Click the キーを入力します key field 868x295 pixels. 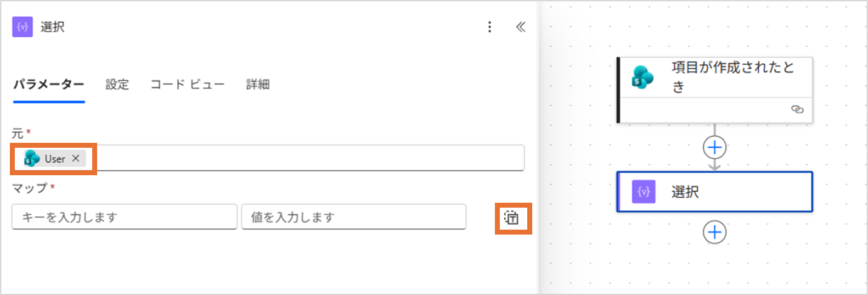click(x=124, y=217)
